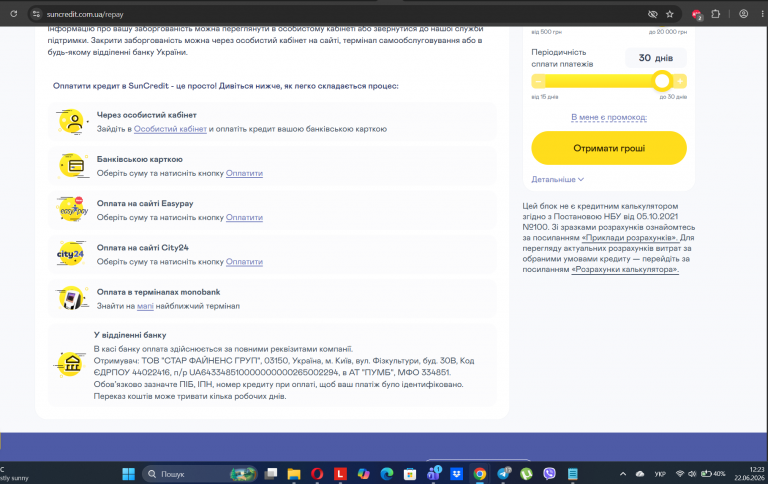The width and height of the screenshot is (768, 484).
Task: Click the Easypay logo icon
Action: 72,209
